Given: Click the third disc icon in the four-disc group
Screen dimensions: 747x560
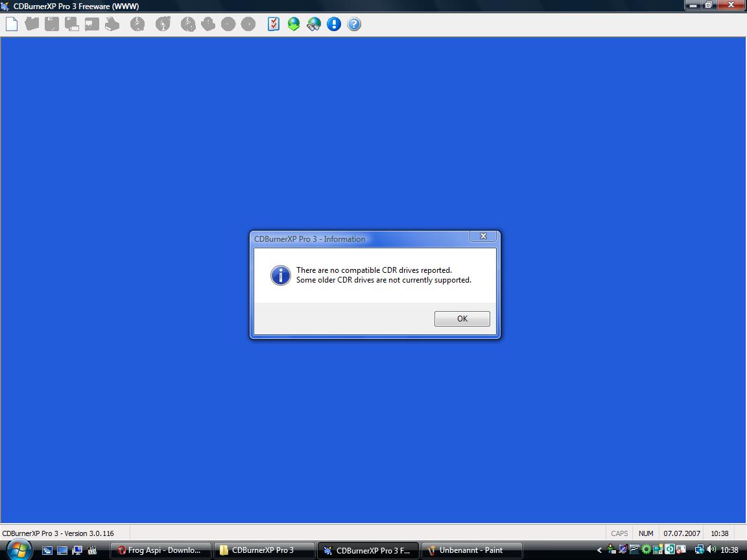Looking at the screenshot, I should coord(228,24).
